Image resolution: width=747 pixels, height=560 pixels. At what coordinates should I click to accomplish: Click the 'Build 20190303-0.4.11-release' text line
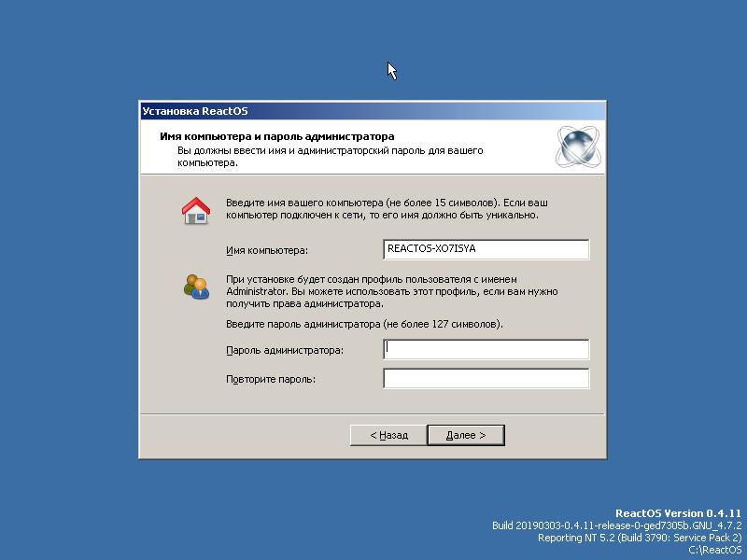(x=617, y=525)
